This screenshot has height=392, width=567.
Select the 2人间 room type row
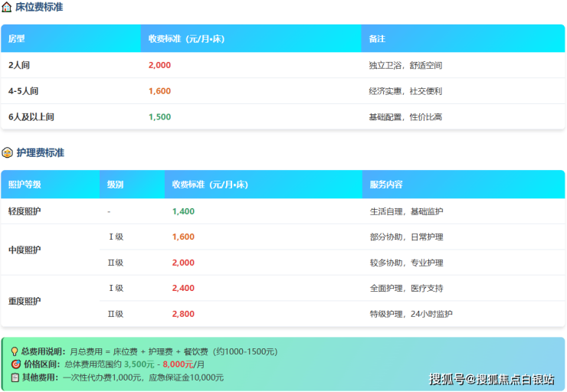(19, 65)
